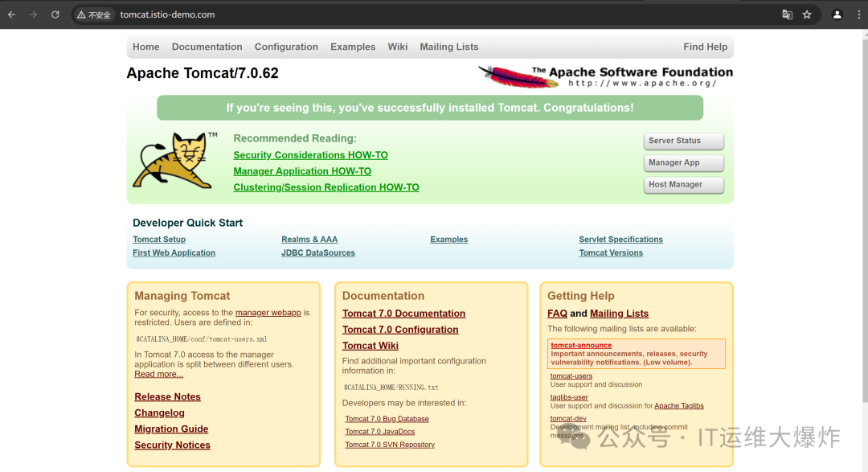Open Security Considerations HOW-TO link
868x472 pixels.
coord(310,155)
